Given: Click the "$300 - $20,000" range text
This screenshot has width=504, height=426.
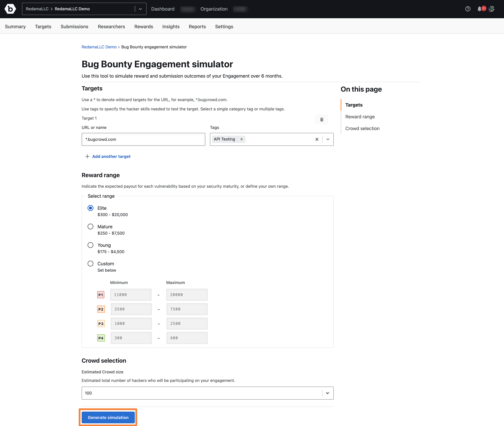Looking at the screenshot, I should point(113,215).
